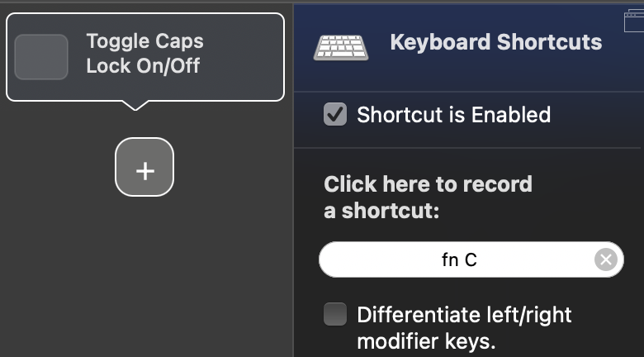Click the 'a shortcut:' line of the record label
The width and height of the screenshot is (644, 357).
381,211
